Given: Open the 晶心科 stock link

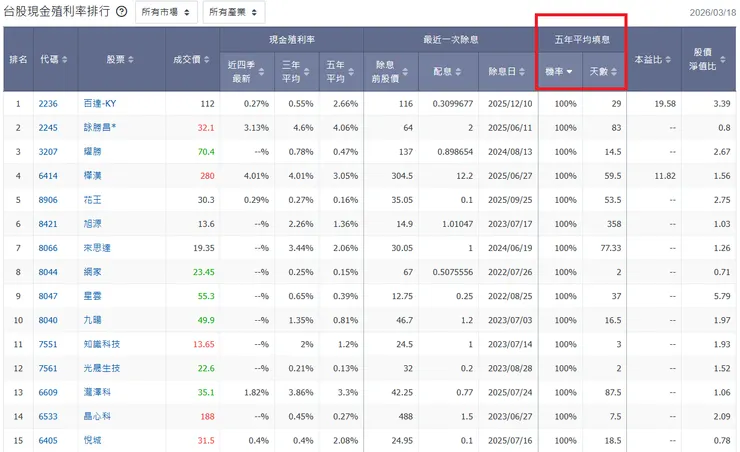Looking at the screenshot, I should click(97, 416).
